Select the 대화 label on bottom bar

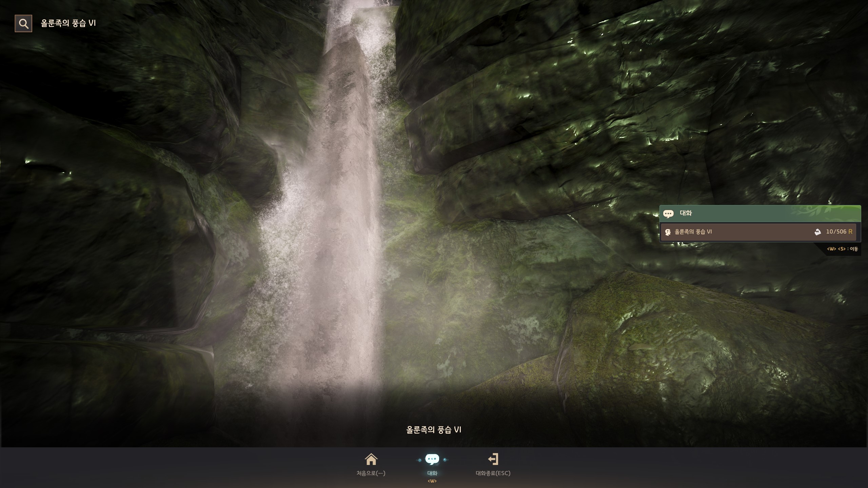[432, 473]
